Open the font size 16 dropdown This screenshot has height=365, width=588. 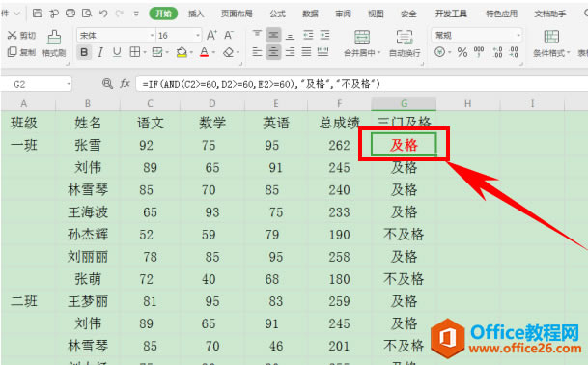point(198,36)
